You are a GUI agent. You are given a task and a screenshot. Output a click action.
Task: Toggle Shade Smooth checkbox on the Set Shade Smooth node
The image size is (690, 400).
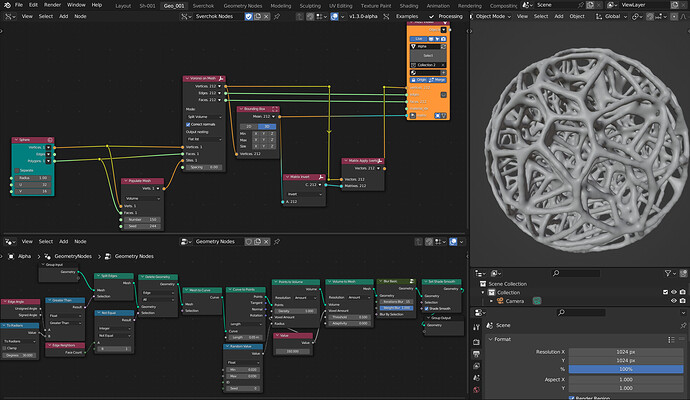(x=426, y=308)
